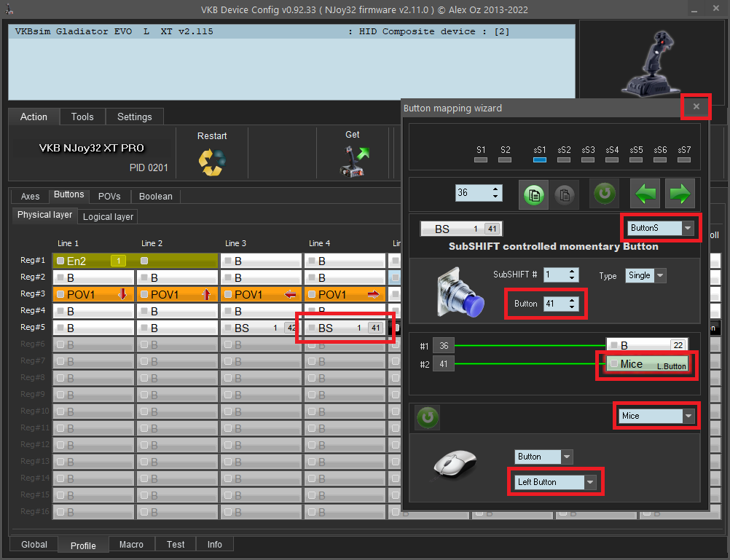
Task: Click the green copy icon in the wizard
Action: pyautogui.click(x=533, y=194)
